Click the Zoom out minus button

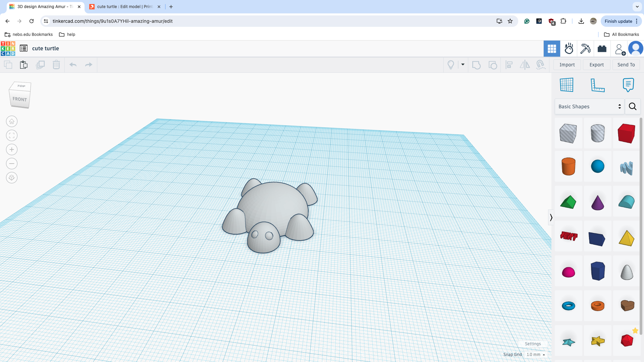click(12, 164)
